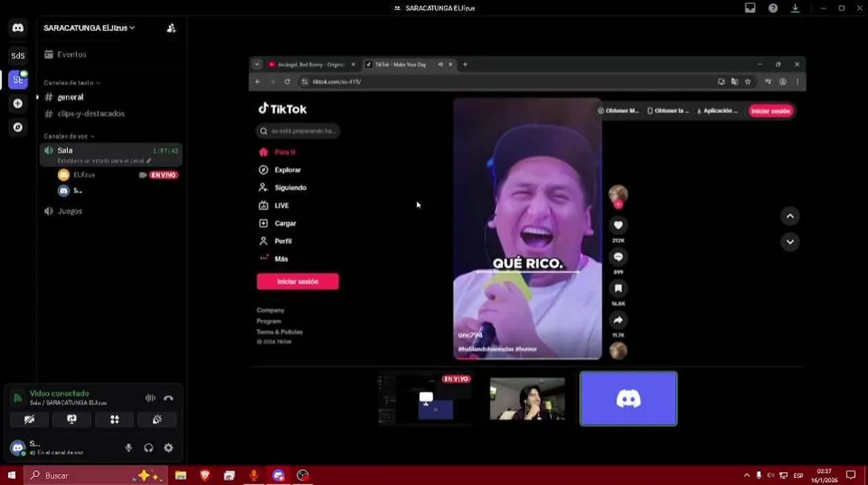Collapse the Canales de voz category
The height and width of the screenshot is (485, 868).
tap(69, 136)
